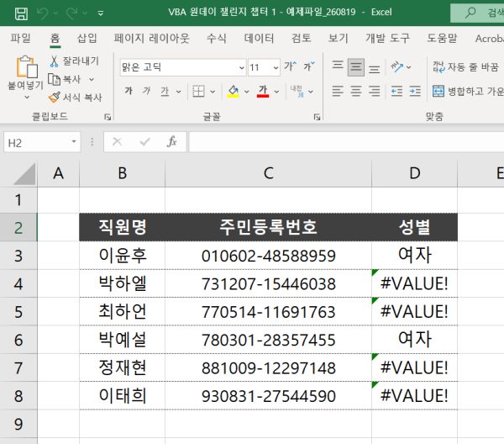Click the 붙여넣기 clipboard icon
The image size is (504, 444).
point(27,67)
